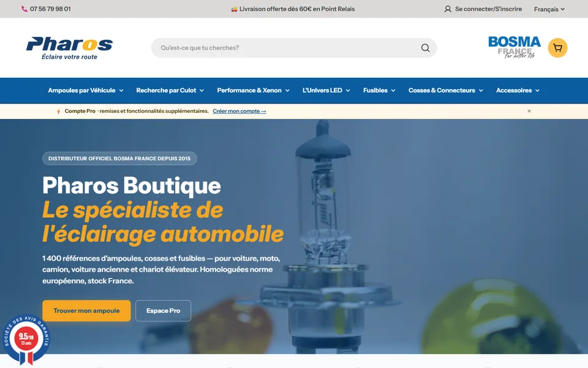Image resolution: width=588 pixels, height=368 pixels.
Task: Expand chevron next to L'Univers LED
Action: click(x=348, y=91)
